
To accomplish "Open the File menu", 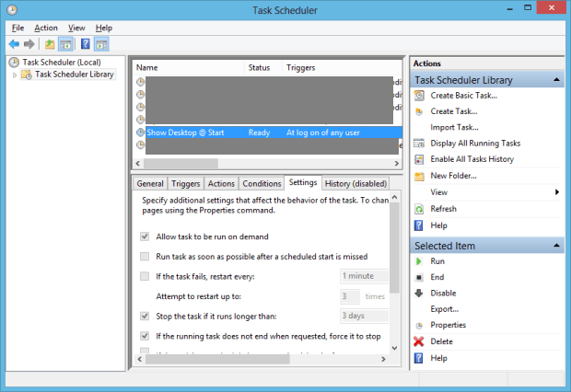I will [17, 28].
